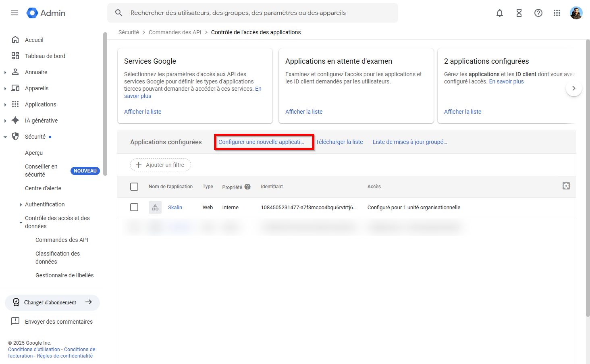Open the help icon in the top bar
This screenshot has width=590, height=364.
(x=538, y=13)
